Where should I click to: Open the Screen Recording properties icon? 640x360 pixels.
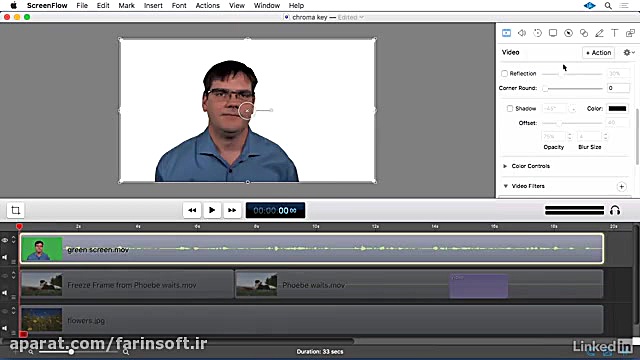click(553, 33)
